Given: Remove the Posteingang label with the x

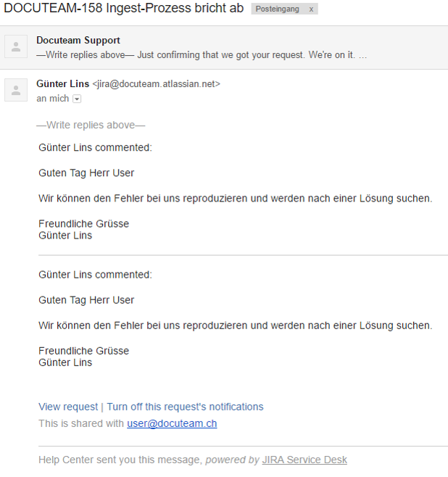Looking at the screenshot, I should tap(311, 9).
